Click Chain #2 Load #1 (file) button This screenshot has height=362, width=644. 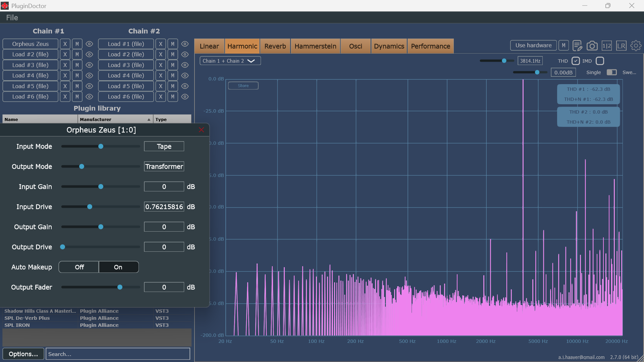126,44
